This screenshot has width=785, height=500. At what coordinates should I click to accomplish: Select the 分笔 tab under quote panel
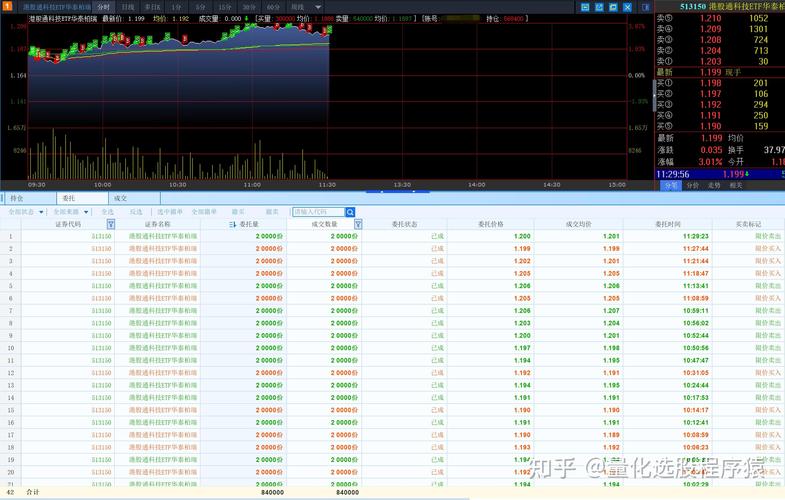(671, 185)
